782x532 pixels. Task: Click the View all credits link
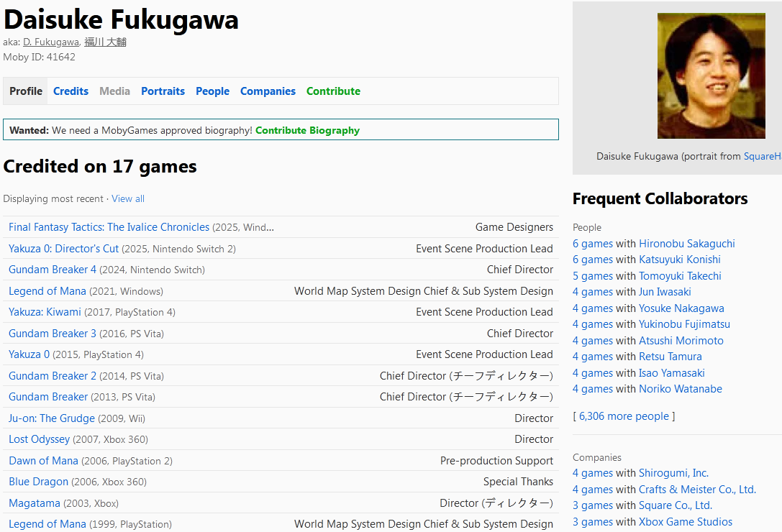(x=128, y=198)
